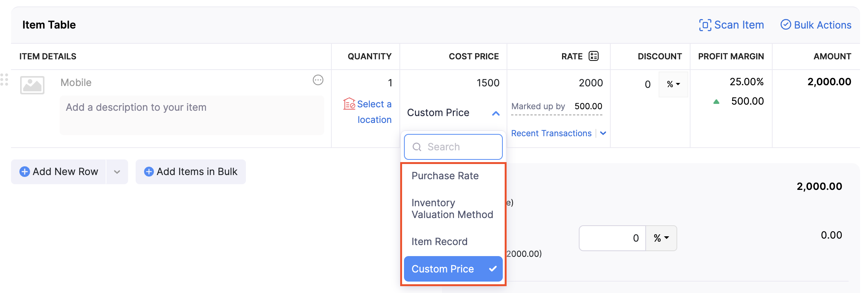Open the rate calculator icon in RATE header
868x293 pixels.
pyautogui.click(x=593, y=56)
